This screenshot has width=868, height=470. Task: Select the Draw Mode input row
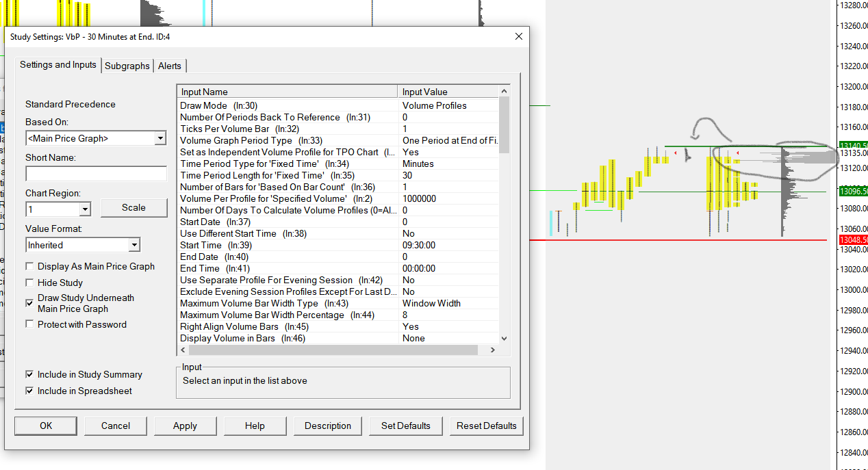(x=338, y=105)
